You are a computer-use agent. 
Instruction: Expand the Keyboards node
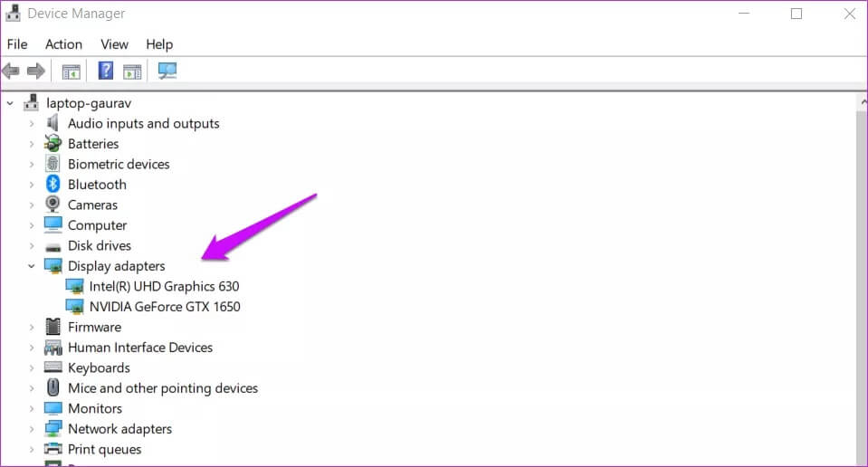32,368
